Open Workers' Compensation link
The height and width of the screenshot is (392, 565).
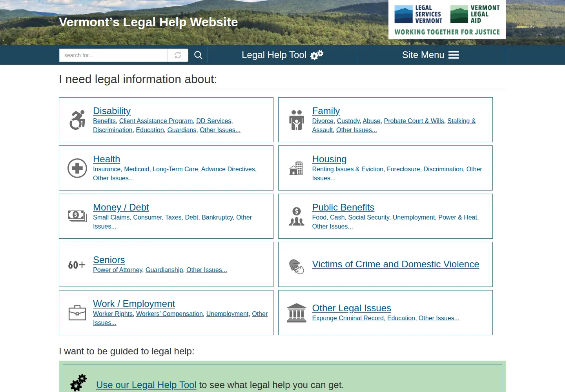click(x=169, y=314)
